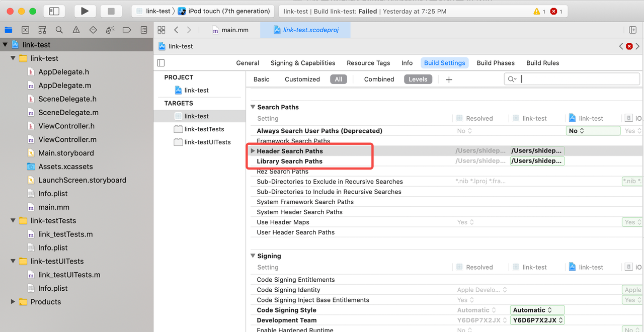
Task: Select link-testTests target
Action: 199,129
